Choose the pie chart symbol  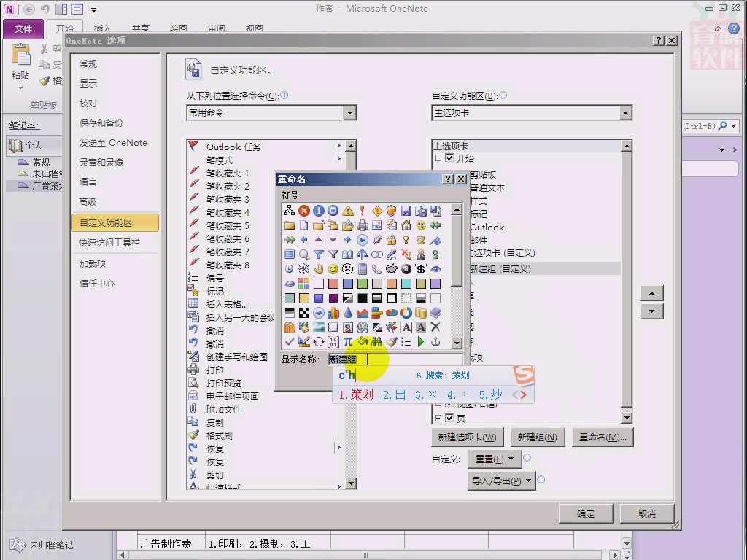tap(391, 313)
